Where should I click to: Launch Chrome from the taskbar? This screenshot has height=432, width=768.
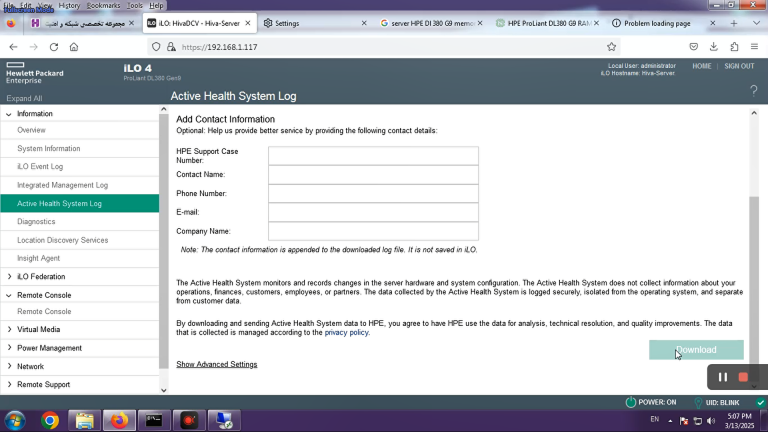[50, 421]
